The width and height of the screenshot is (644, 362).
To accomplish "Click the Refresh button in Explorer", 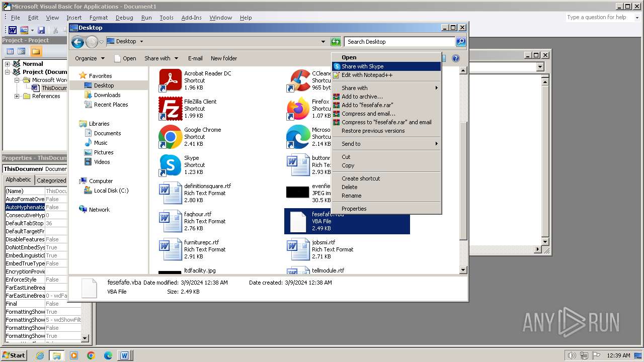I will coord(336,42).
